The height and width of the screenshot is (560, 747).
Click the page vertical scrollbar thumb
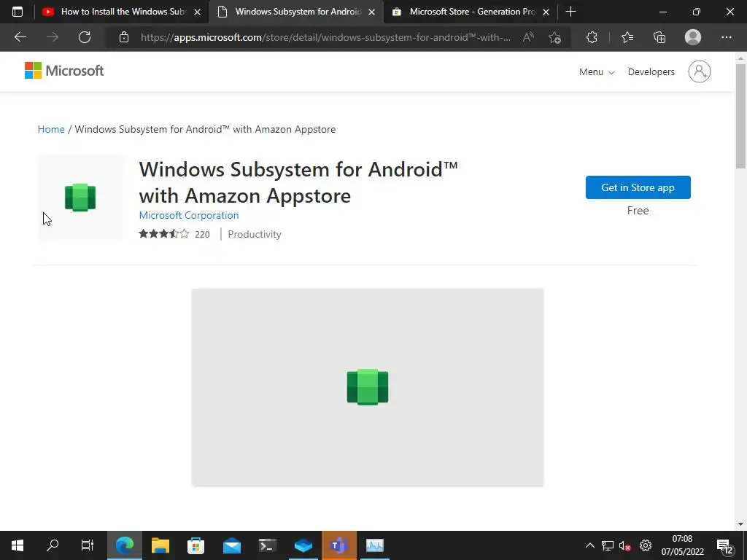[740, 115]
